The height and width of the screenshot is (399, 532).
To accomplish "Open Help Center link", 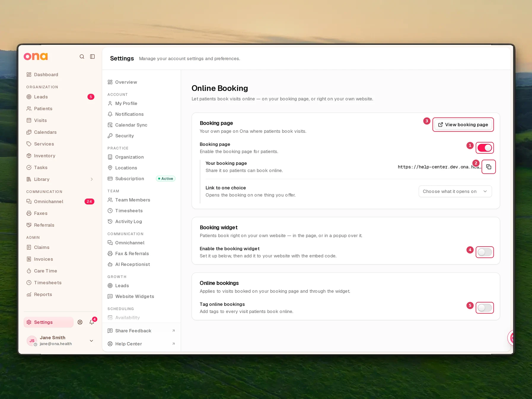I will point(141,344).
